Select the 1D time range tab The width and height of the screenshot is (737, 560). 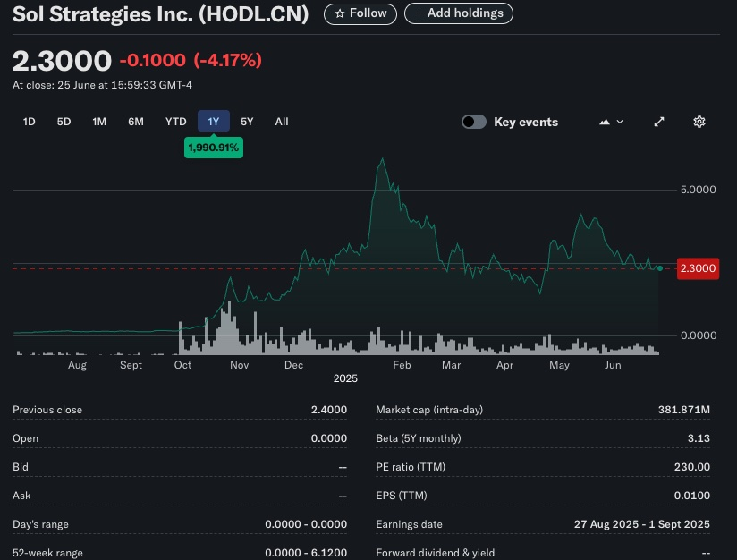coord(30,122)
